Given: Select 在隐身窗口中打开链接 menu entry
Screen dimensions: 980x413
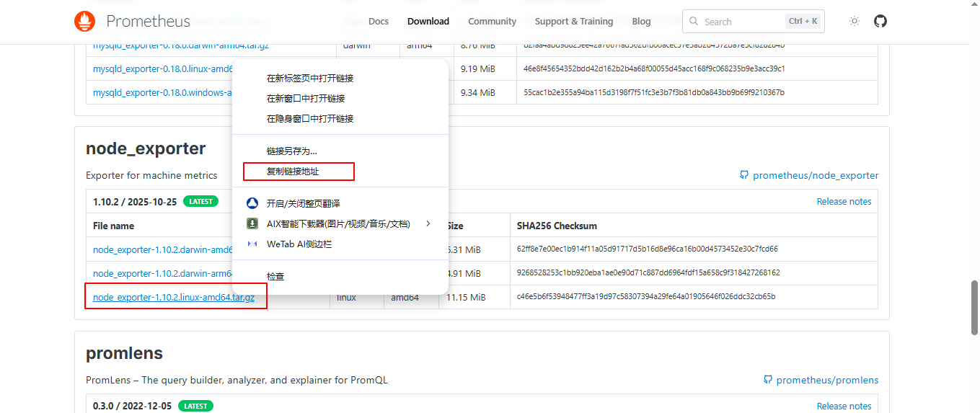Looking at the screenshot, I should pyautogui.click(x=310, y=118).
